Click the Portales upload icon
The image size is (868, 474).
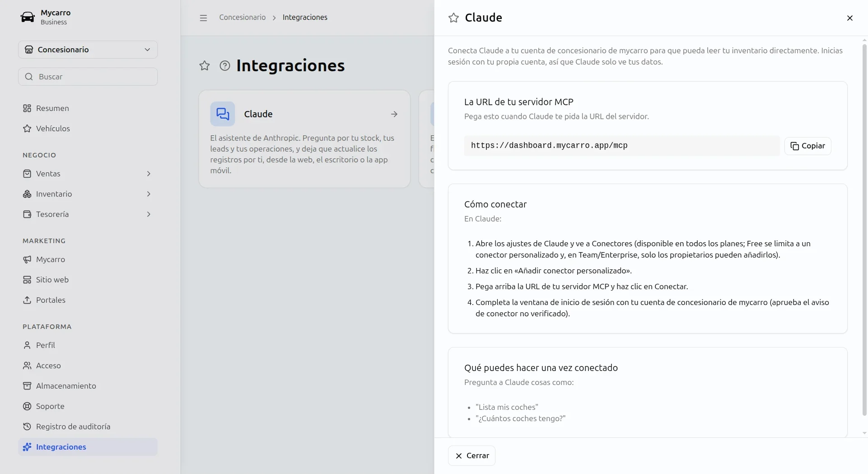(27, 300)
